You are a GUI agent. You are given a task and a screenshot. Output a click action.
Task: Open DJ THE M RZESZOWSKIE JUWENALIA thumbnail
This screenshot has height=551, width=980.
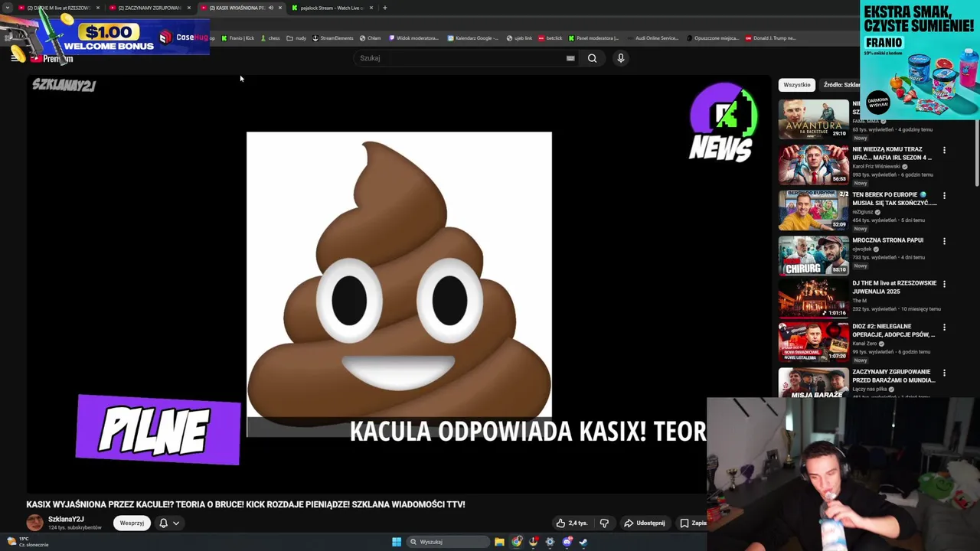(814, 298)
